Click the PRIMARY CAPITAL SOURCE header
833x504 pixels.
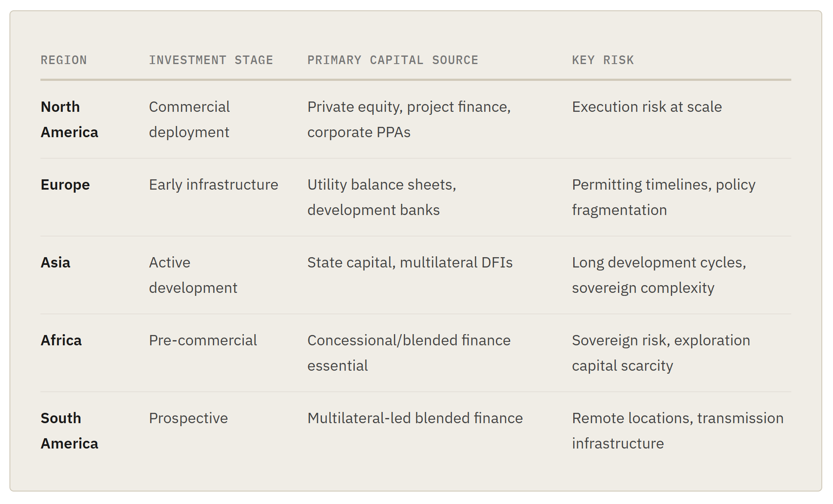(x=392, y=60)
